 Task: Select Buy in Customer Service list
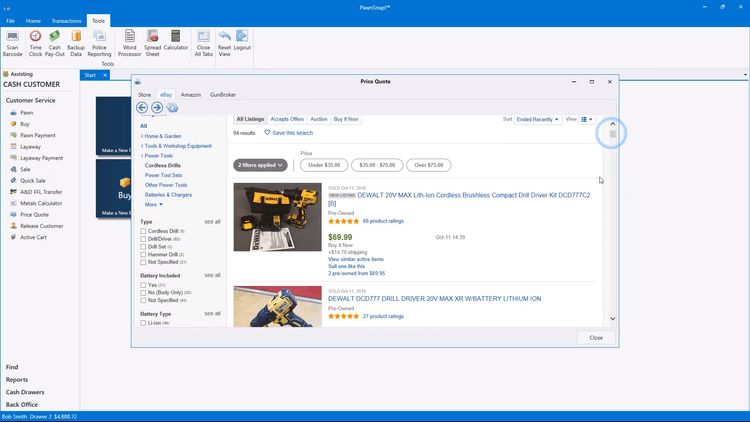coord(25,124)
